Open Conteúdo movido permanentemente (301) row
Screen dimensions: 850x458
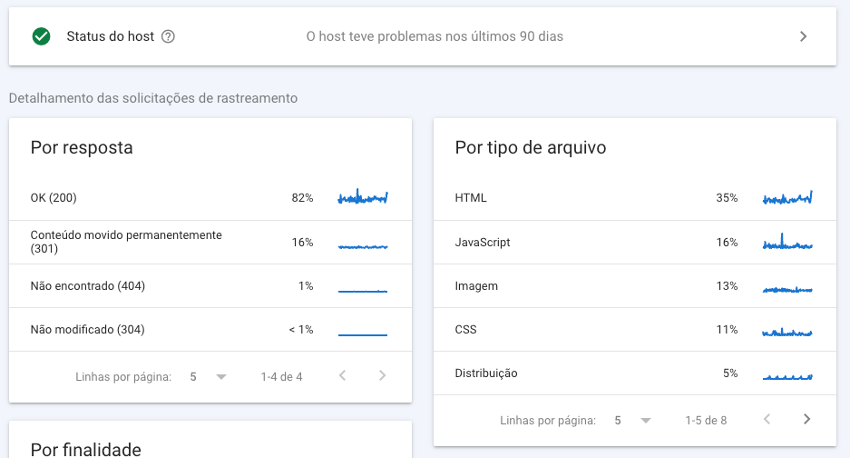click(x=210, y=242)
